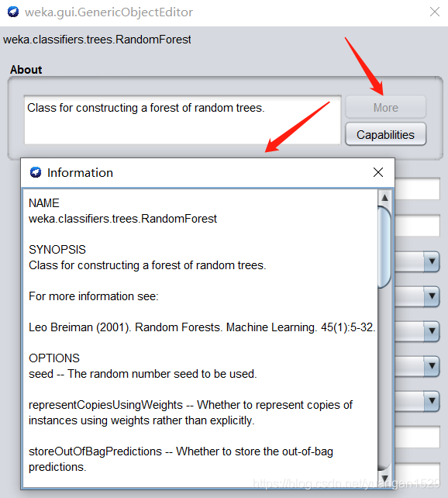The height and width of the screenshot is (498, 448).
Task: Click the 'For more information see:' line
Action: pyautogui.click(x=94, y=296)
